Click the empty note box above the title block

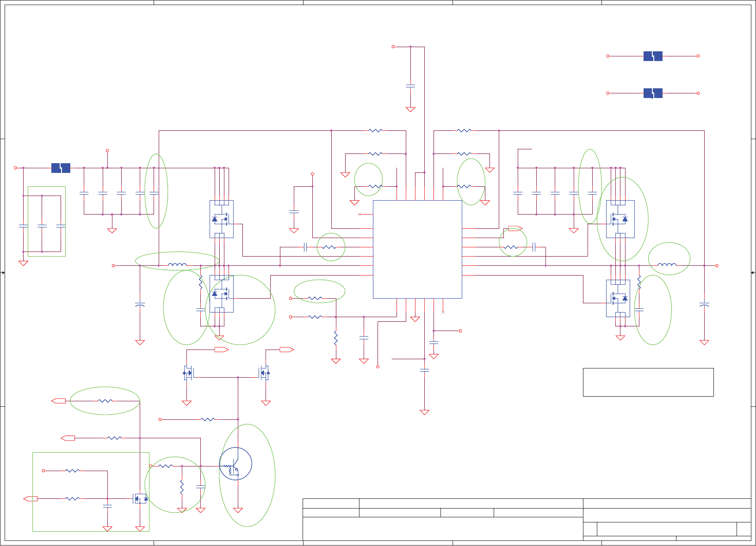(x=648, y=382)
